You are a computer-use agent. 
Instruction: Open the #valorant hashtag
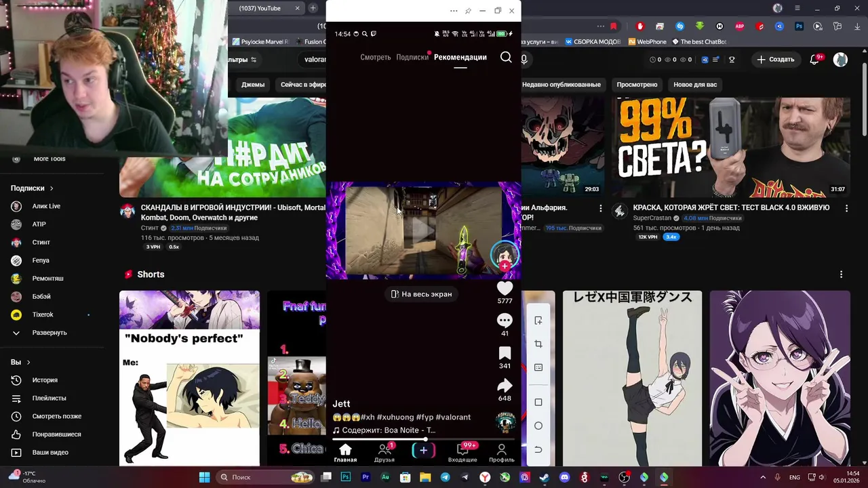tap(453, 418)
